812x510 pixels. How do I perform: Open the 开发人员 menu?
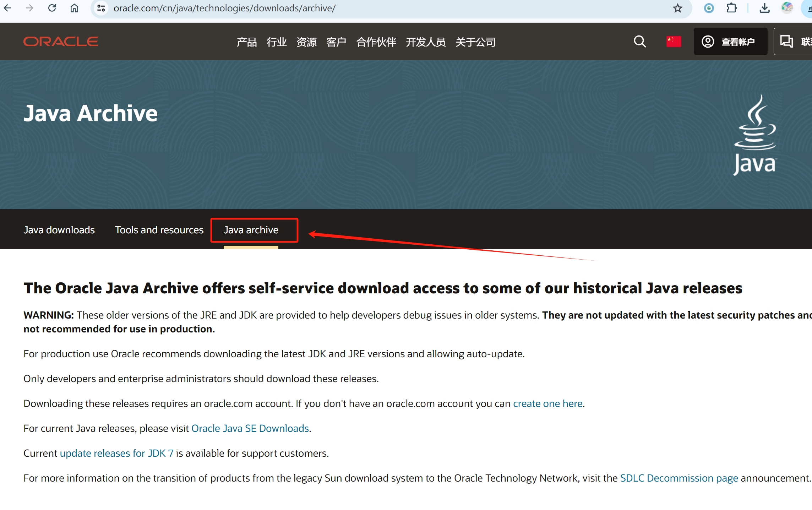pos(426,42)
